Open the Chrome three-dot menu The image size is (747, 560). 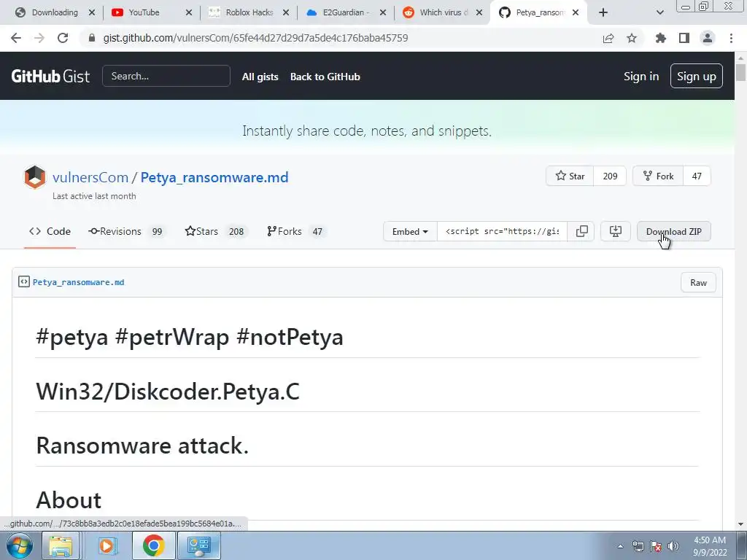[731, 38]
